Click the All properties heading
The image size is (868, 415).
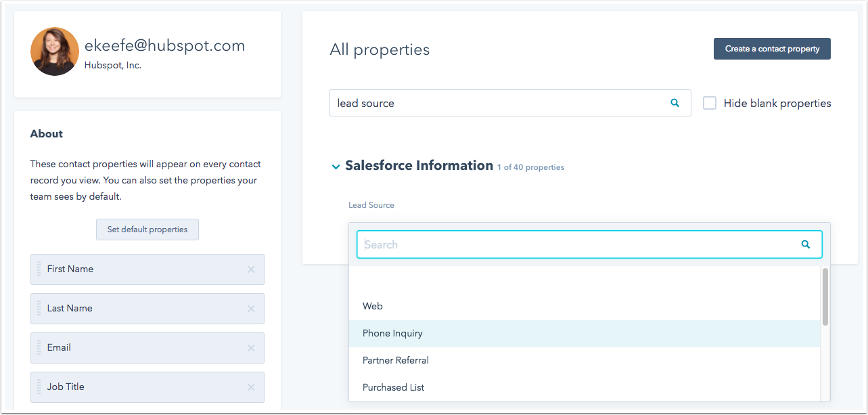[380, 49]
